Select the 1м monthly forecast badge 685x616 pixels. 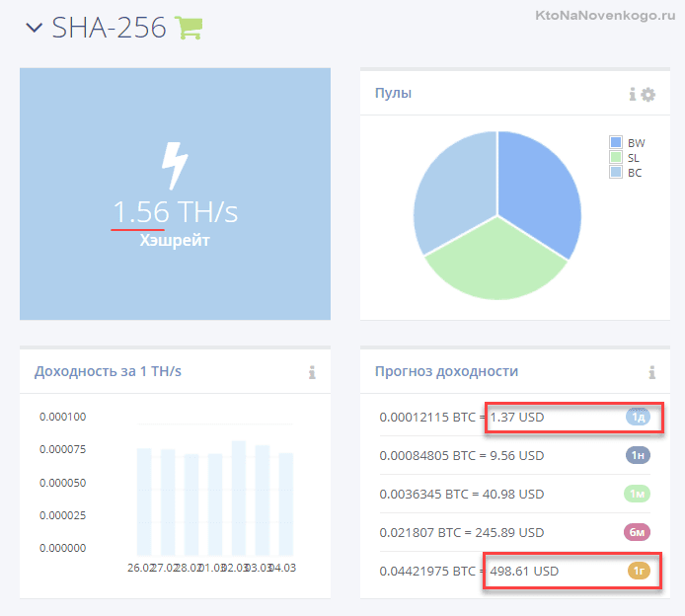click(x=638, y=495)
